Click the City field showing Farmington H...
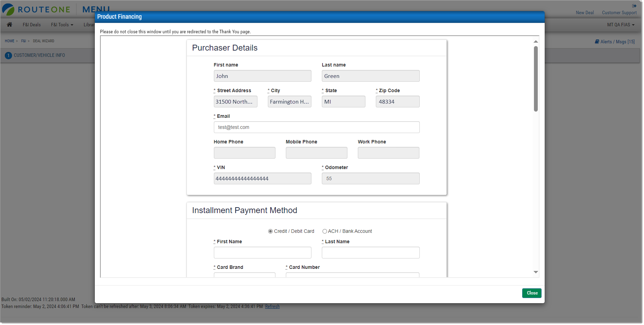Image resolution: width=644 pixels, height=325 pixels. tap(289, 102)
